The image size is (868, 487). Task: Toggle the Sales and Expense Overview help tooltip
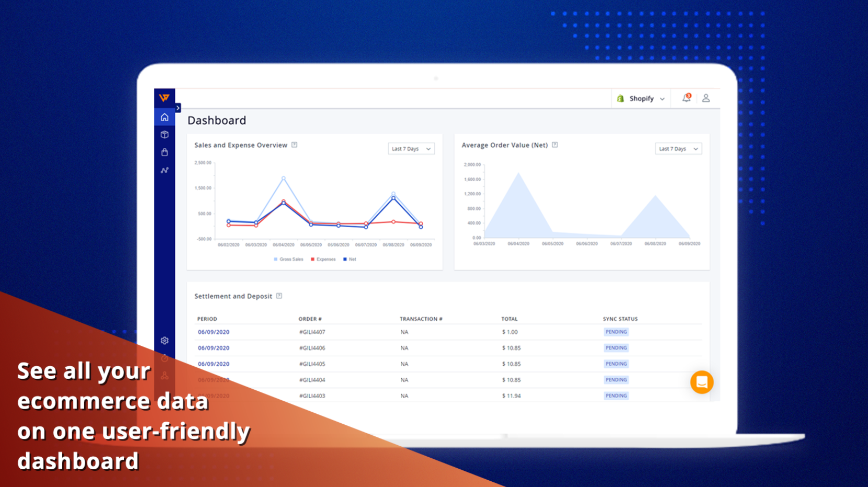coord(295,145)
